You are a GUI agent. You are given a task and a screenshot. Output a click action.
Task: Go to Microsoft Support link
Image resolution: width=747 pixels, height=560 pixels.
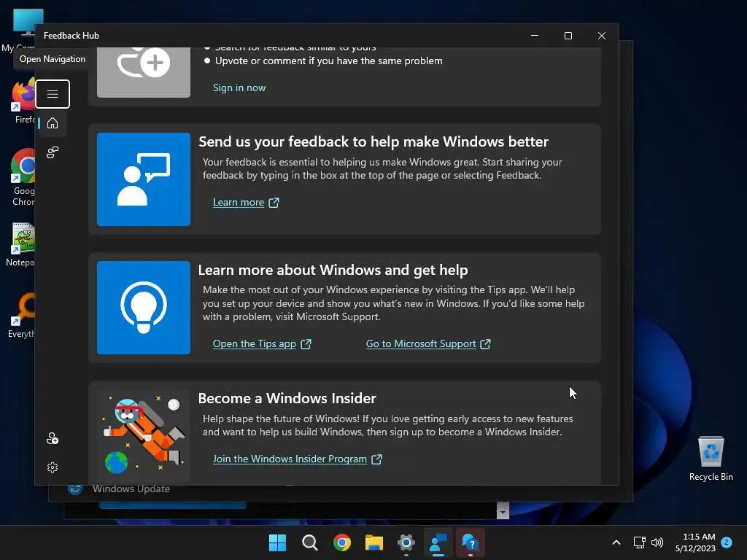pos(421,344)
